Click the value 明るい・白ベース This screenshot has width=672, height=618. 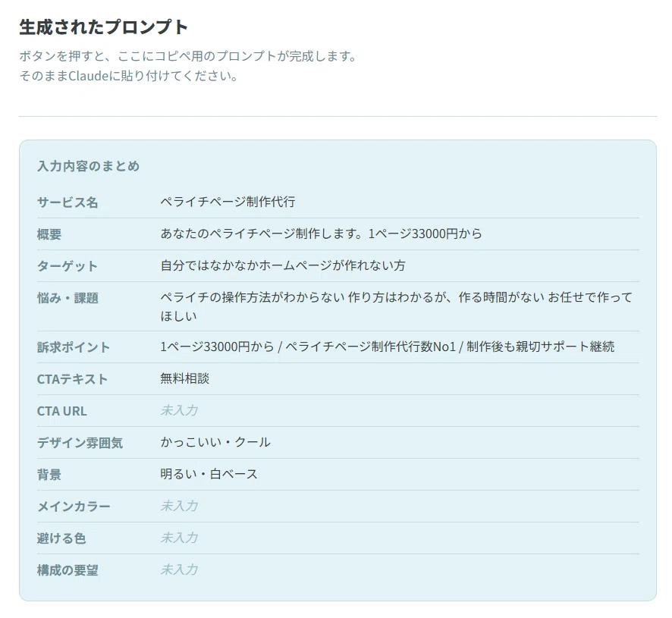pyautogui.click(x=209, y=474)
